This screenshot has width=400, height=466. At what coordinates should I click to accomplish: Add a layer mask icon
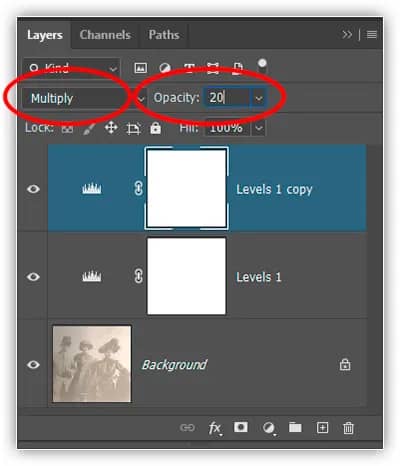tap(241, 427)
